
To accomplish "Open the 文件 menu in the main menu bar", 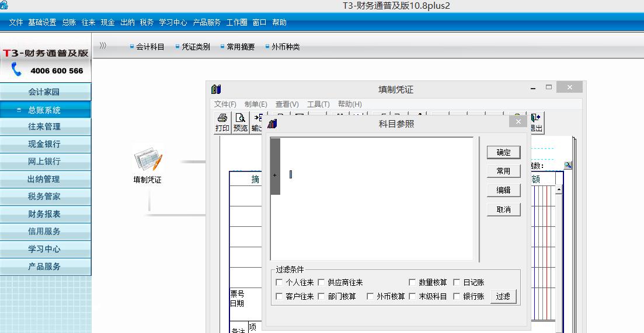I will pyautogui.click(x=16, y=23).
